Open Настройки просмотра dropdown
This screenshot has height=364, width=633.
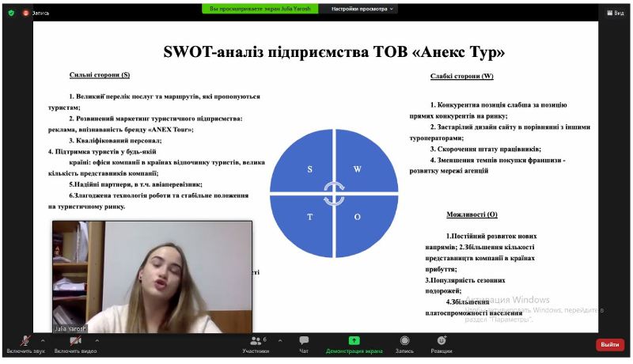(x=362, y=9)
